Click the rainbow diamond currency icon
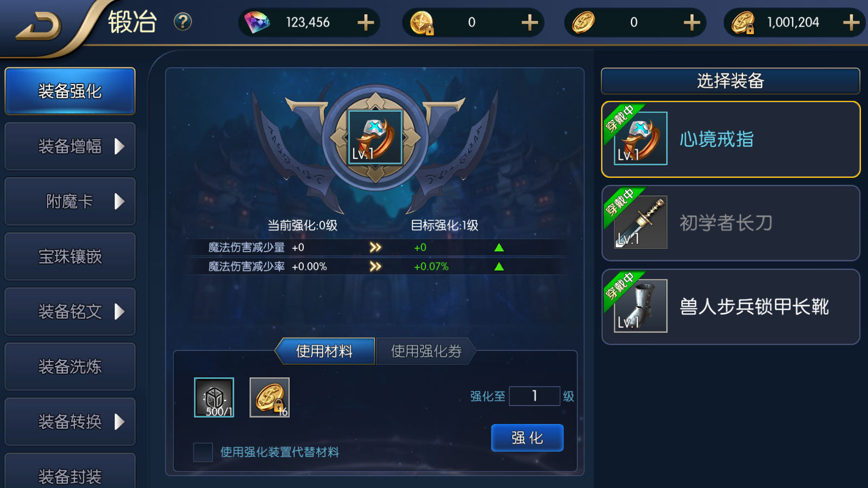Image resolution: width=868 pixels, height=488 pixels. 257,22
